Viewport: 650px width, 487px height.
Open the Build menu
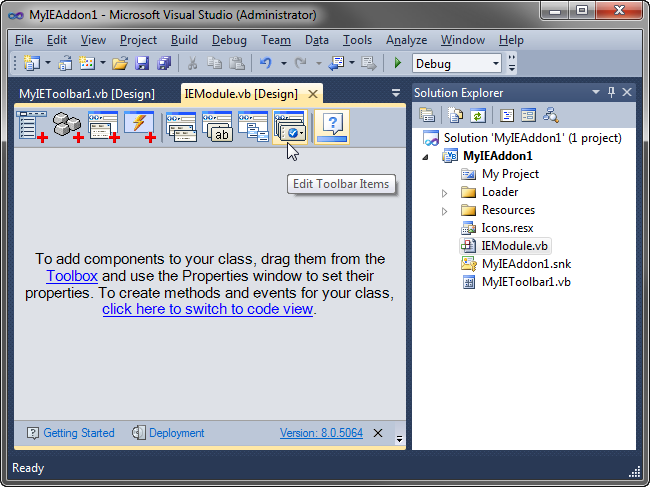click(184, 40)
